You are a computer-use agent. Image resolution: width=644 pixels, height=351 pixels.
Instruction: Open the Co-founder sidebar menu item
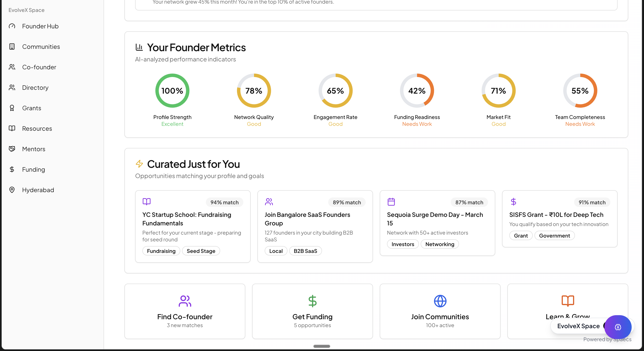pyautogui.click(x=39, y=67)
